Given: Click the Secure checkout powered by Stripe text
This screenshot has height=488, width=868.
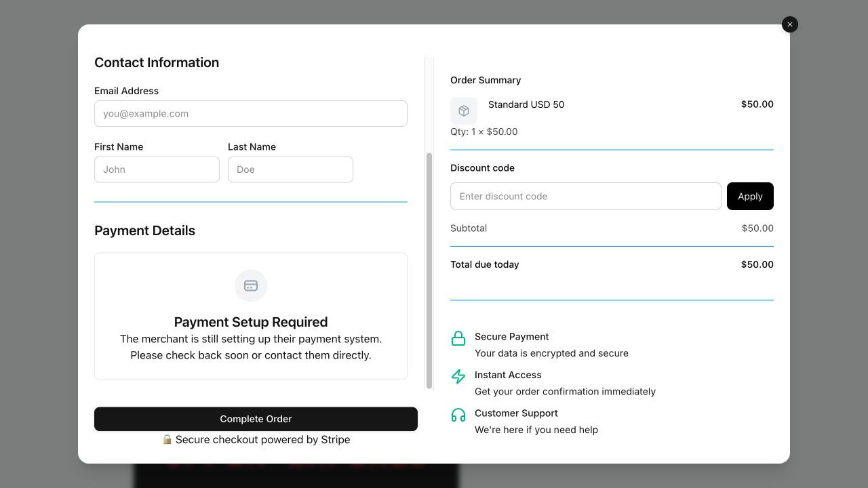Looking at the screenshot, I should click(263, 440).
